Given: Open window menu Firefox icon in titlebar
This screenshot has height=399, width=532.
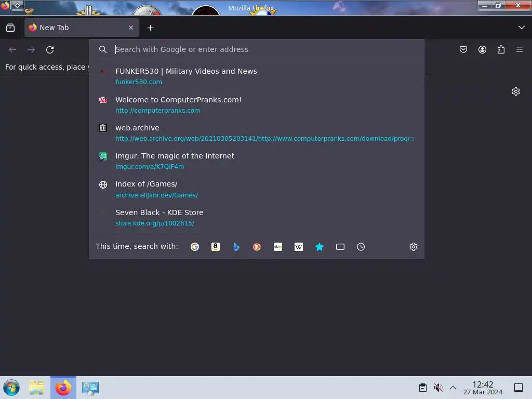Looking at the screenshot, I should tap(5, 5).
